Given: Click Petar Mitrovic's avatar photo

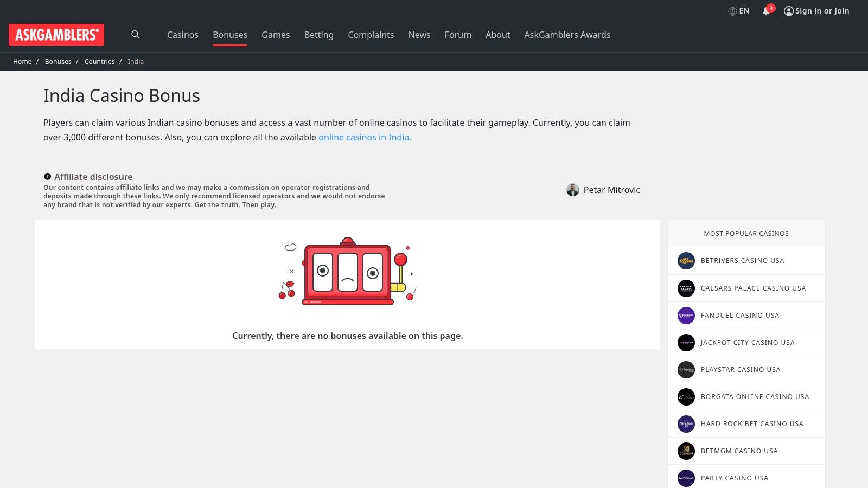Looking at the screenshot, I should point(573,190).
